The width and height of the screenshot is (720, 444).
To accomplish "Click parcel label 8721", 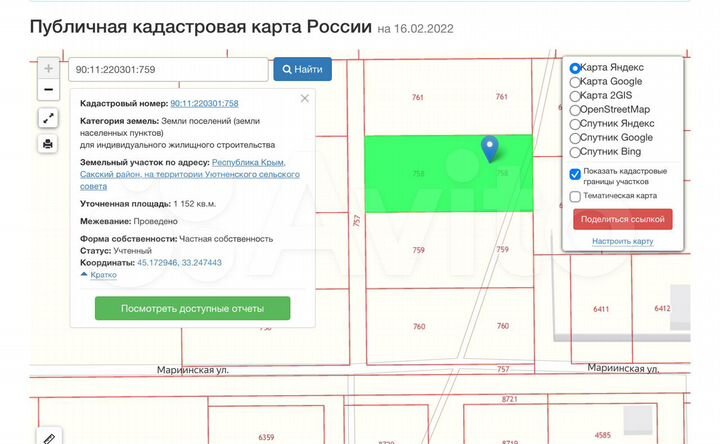I will click(x=510, y=399).
